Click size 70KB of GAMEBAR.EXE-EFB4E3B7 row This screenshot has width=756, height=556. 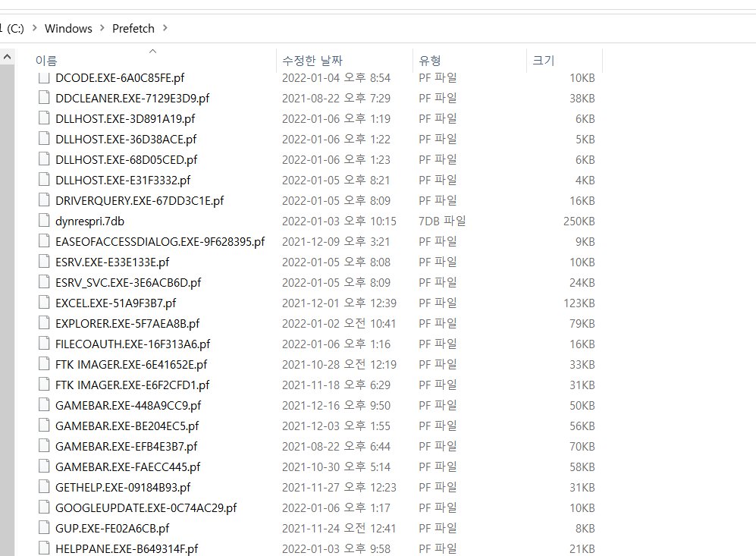[x=582, y=447]
